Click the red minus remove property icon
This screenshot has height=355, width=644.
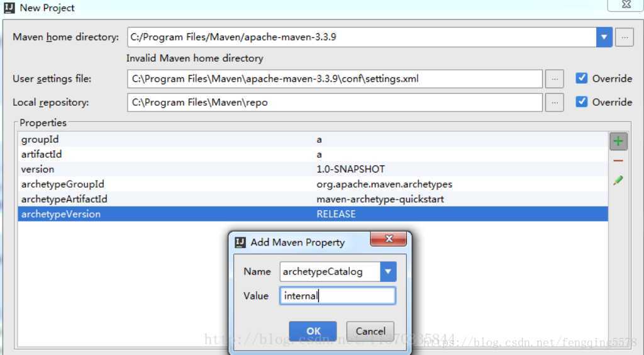618,161
